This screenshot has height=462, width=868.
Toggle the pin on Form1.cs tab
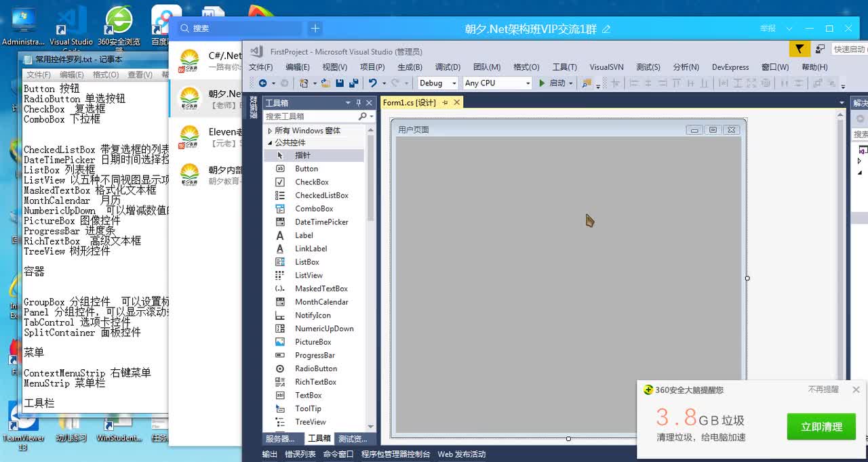(x=446, y=102)
